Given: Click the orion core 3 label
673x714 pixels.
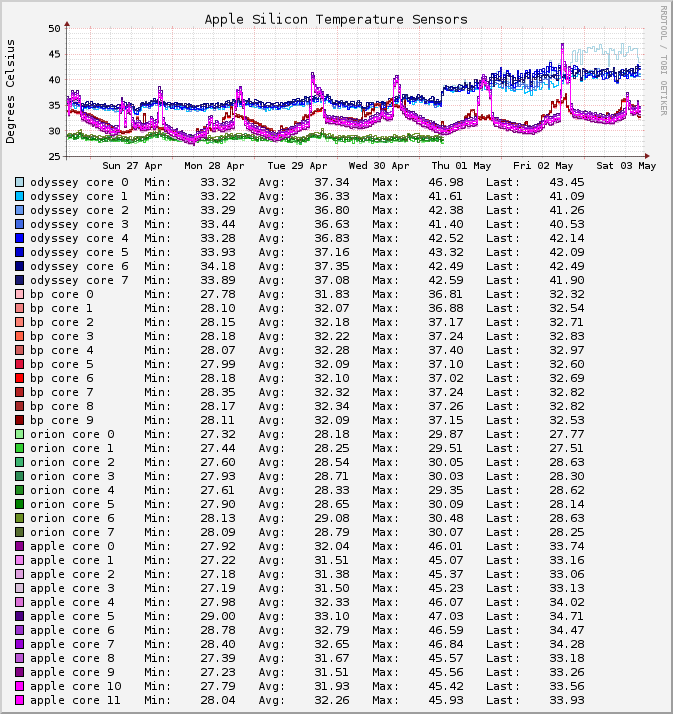Looking at the screenshot, I should pos(72,476).
